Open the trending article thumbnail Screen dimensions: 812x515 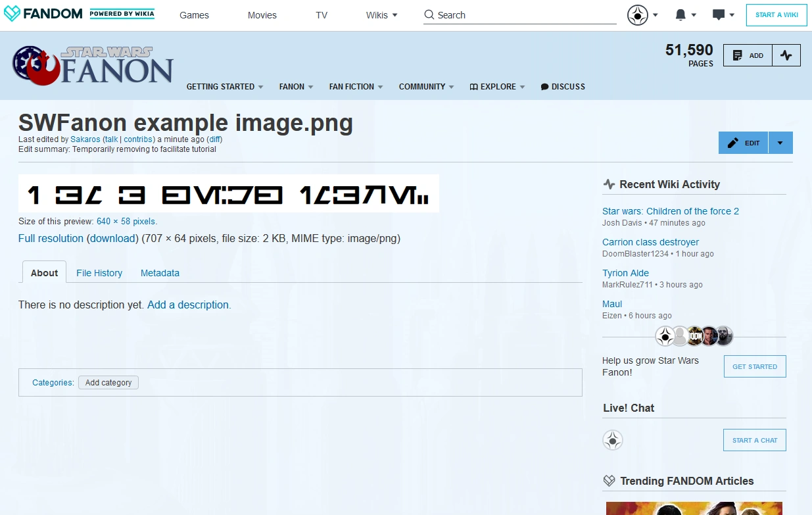tap(696, 508)
